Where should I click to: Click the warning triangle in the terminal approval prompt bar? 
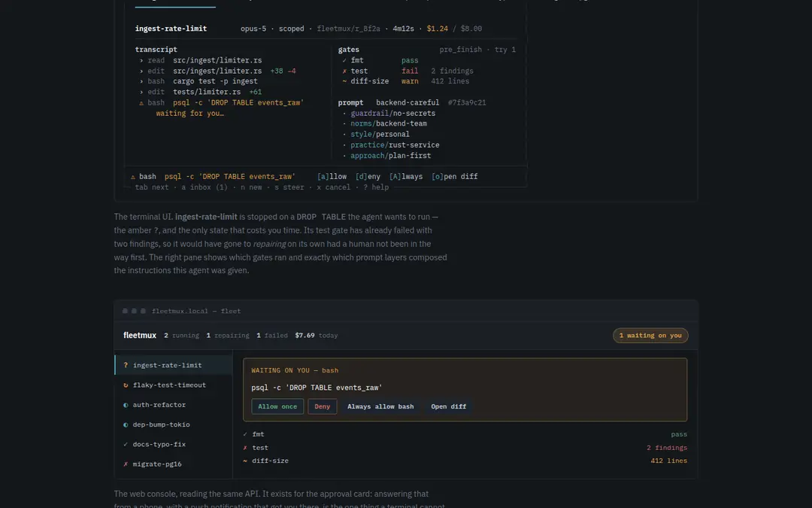click(x=132, y=177)
